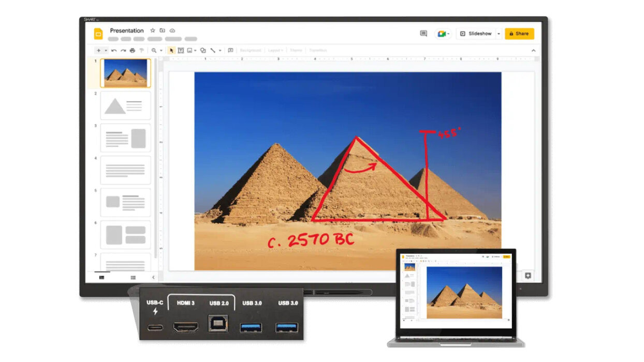Open the Google Meet call menu

443,34
